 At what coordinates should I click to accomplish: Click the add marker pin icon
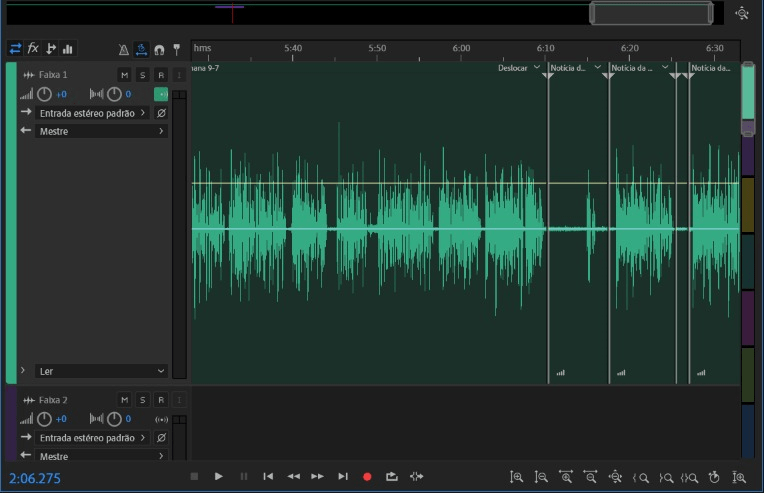tap(176, 49)
